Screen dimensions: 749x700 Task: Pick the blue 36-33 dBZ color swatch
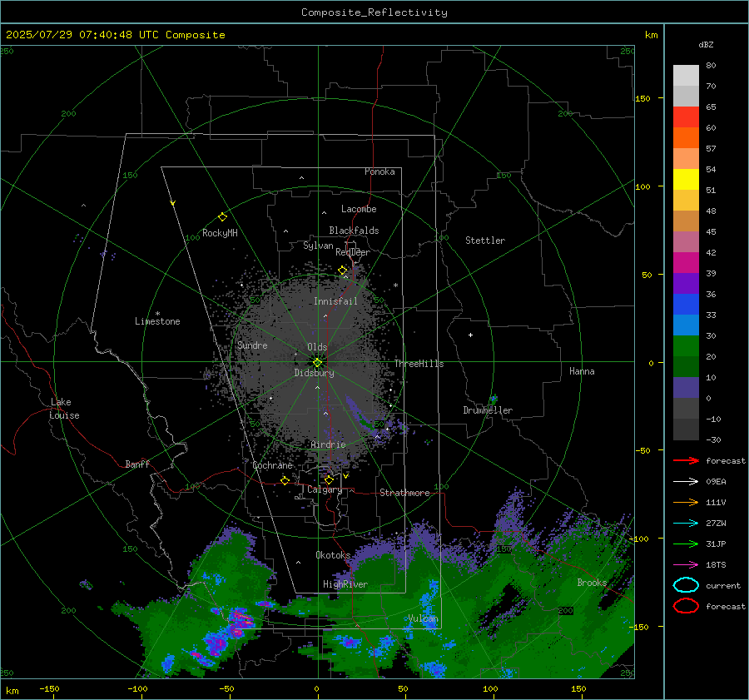click(x=686, y=305)
